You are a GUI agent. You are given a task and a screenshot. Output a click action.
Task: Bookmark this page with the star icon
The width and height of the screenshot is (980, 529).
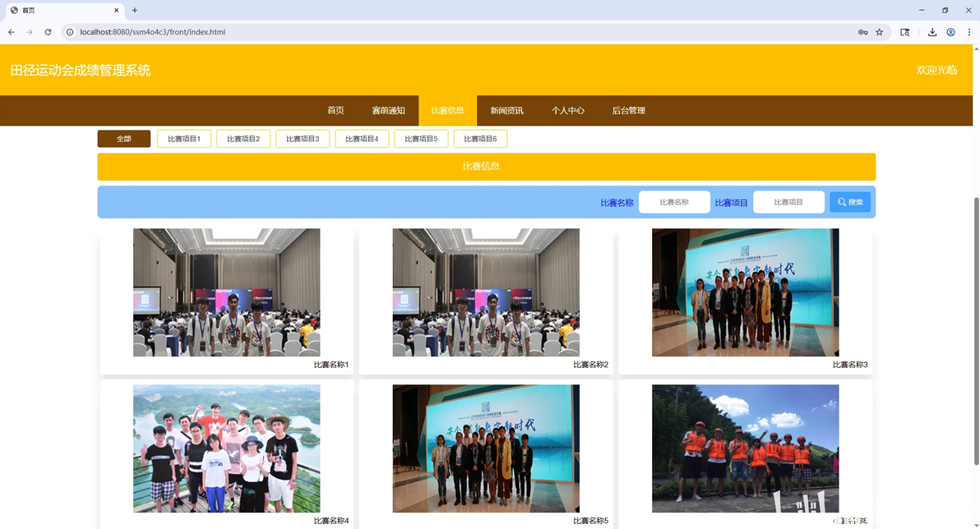[880, 32]
